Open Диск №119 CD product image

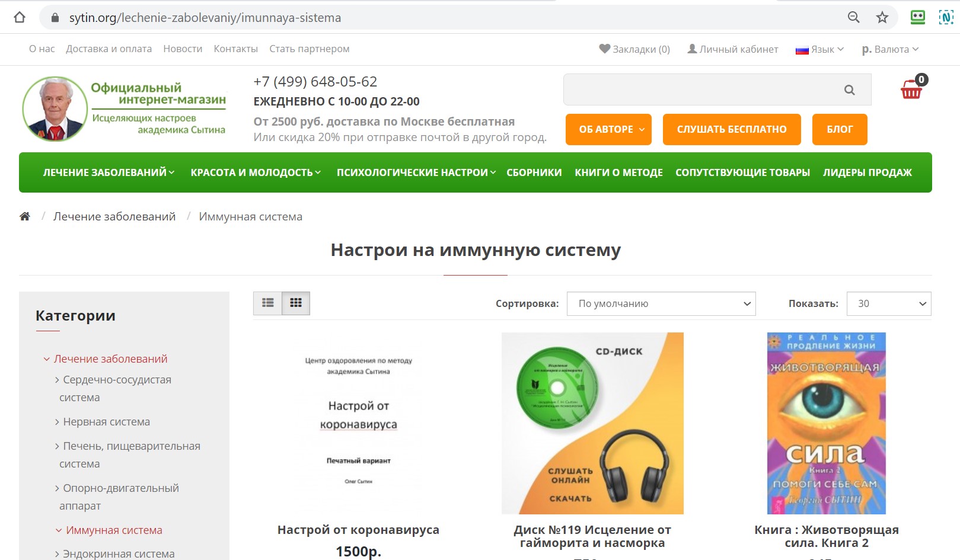pyautogui.click(x=592, y=423)
